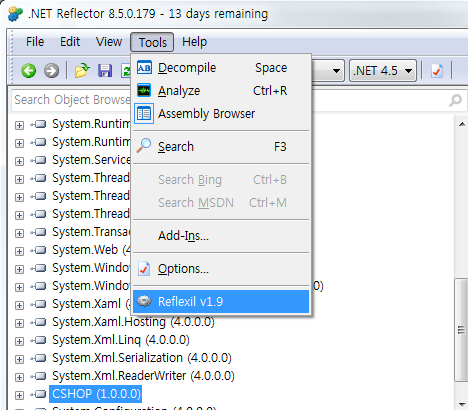Click the vertical scrollbar thumb of the tree

461,330
